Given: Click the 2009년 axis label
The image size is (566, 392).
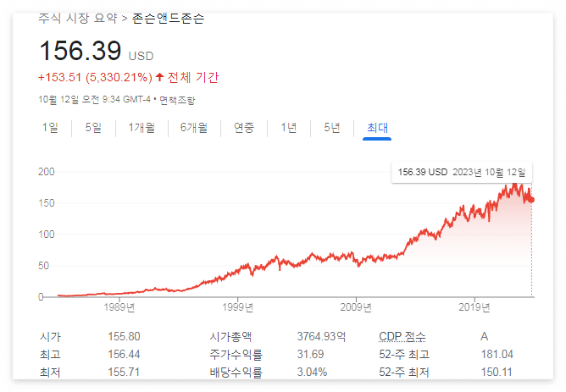Looking at the screenshot, I should 356,307.
